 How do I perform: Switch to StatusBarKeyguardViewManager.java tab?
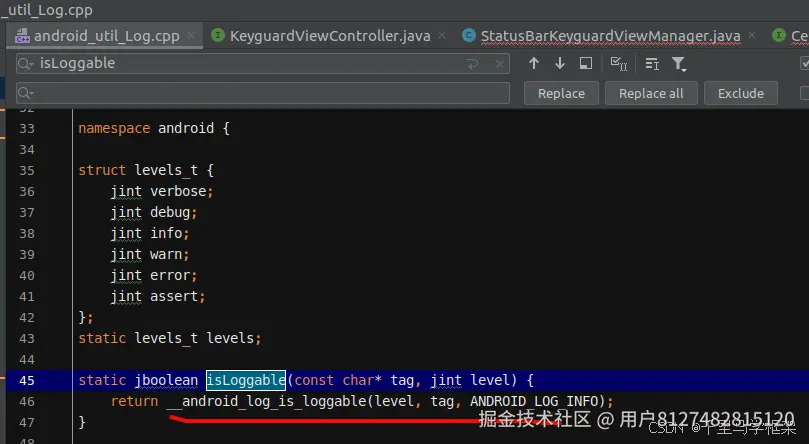click(x=610, y=36)
